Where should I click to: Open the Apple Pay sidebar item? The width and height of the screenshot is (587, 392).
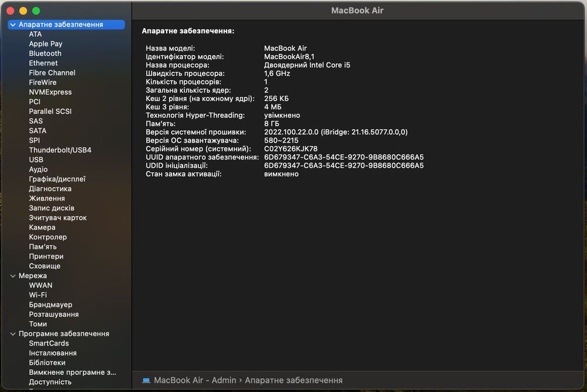click(46, 44)
